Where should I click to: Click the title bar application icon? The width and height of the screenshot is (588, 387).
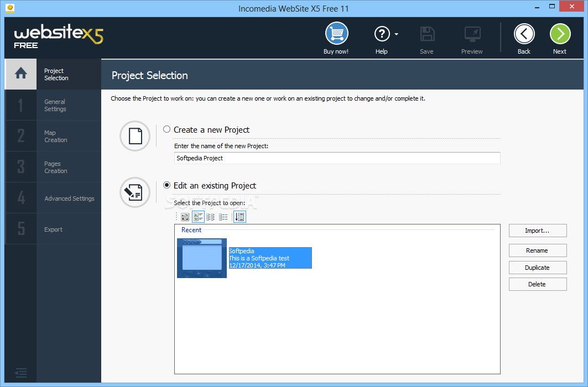[10, 8]
